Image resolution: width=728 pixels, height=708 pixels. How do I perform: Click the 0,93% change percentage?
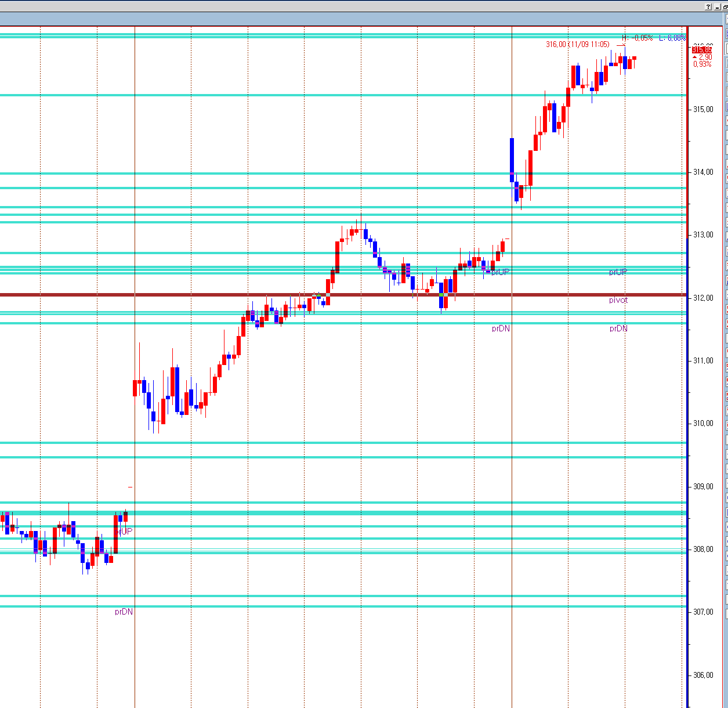[x=702, y=64]
